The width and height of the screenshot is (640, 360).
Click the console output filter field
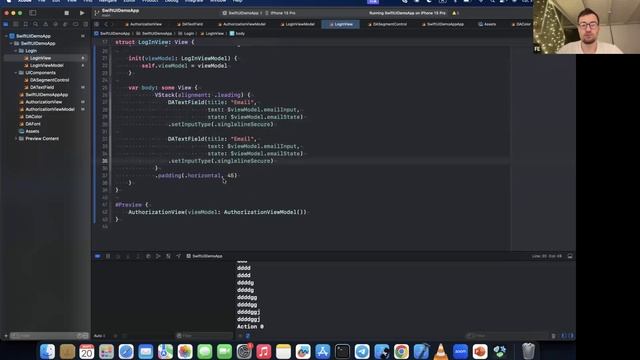point(507,336)
